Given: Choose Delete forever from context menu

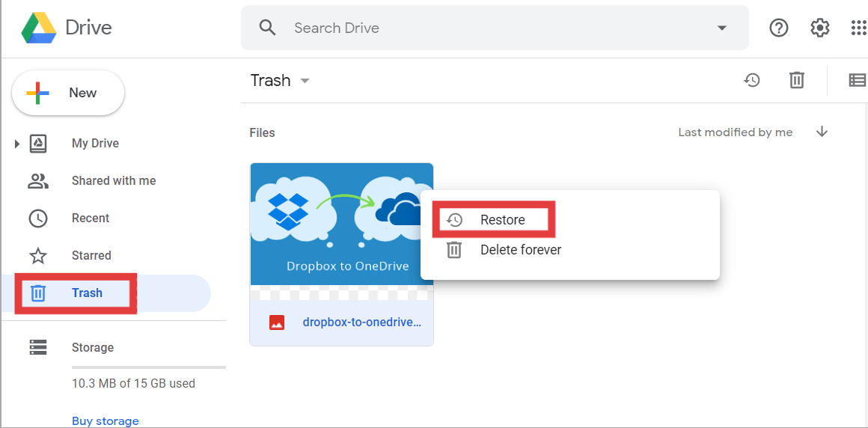Looking at the screenshot, I should (520, 250).
